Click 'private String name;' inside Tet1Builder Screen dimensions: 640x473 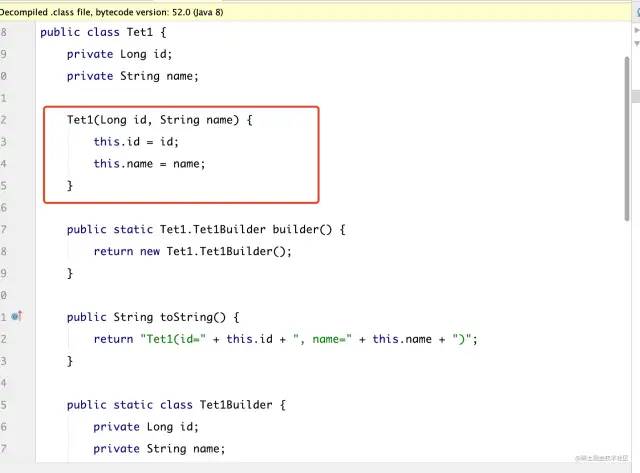point(159,449)
